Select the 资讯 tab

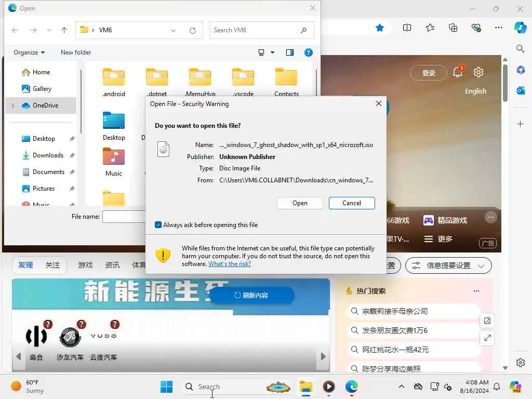tap(112, 265)
